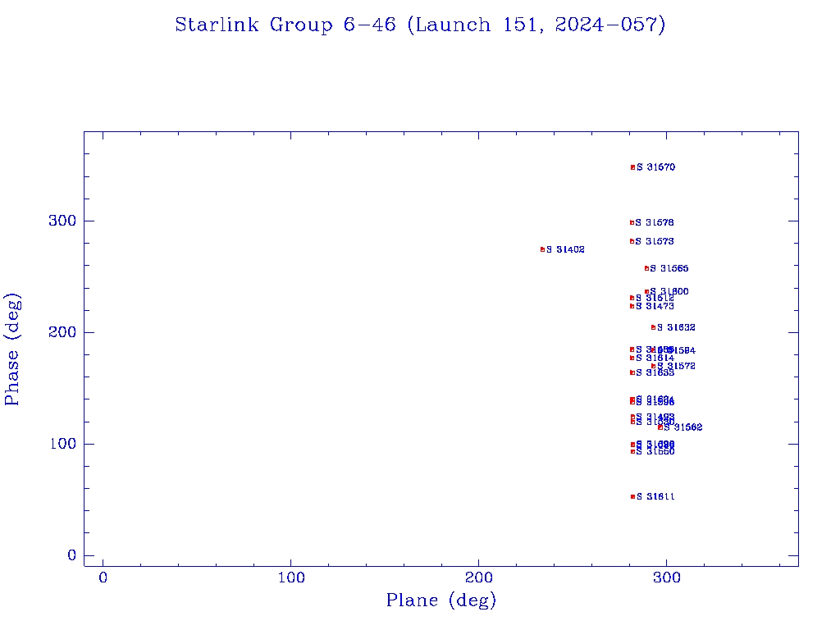Click the y-axis tick label '200'
840x630 pixels.
tap(62, 332)
